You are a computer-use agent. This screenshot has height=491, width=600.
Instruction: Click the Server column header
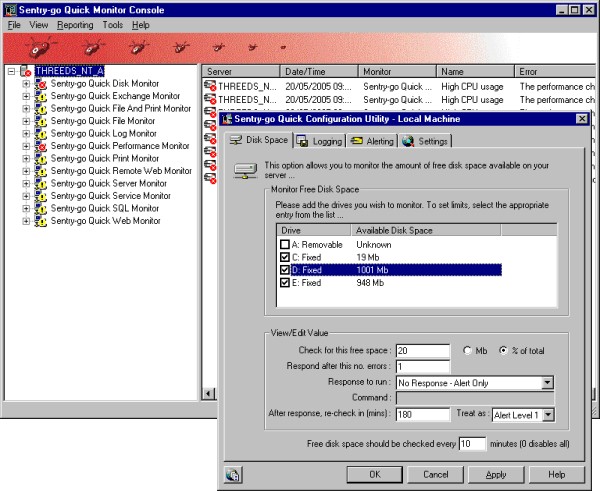tap(241, 72)
